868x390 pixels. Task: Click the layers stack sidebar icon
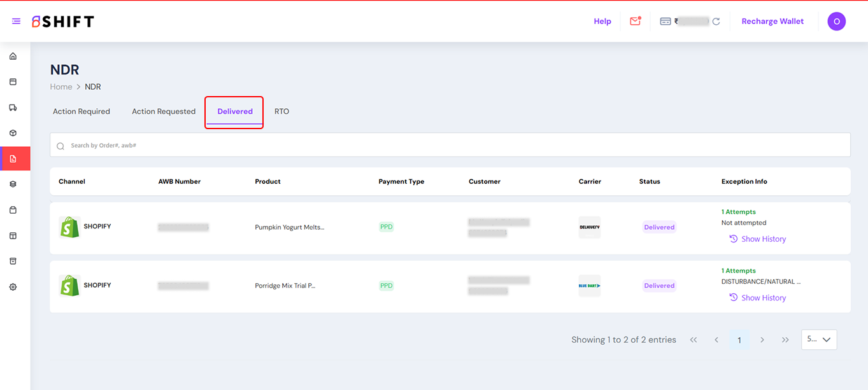pyautogui.click(x=13, y=185)
